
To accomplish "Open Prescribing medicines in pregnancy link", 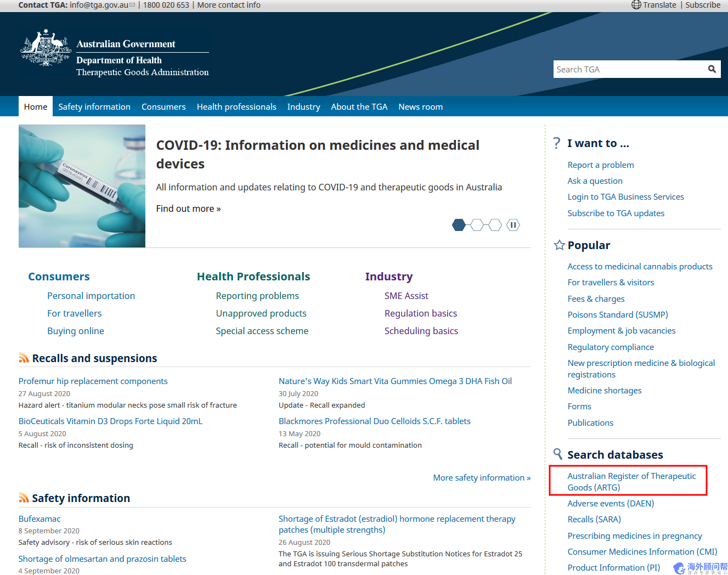I will (x=635, y=535).
